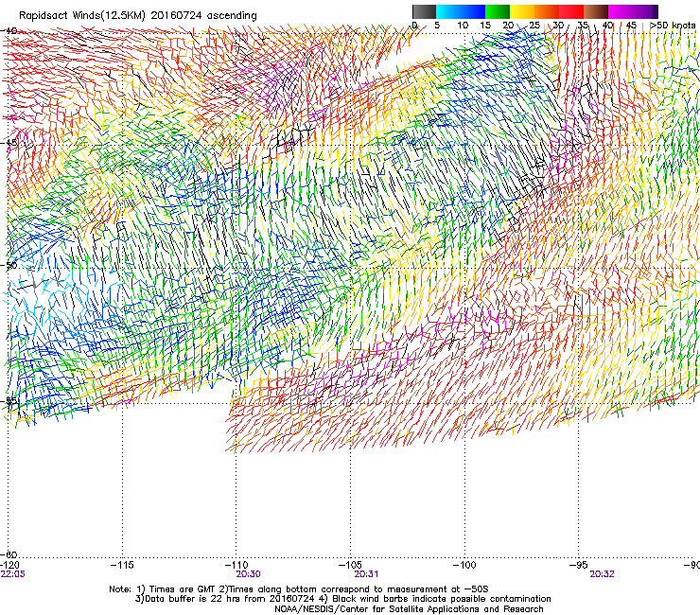Image resolution: width=700 pixels, height=615 pixels.
Task: Click the 'Data buffer is 22 hrs' note line
Action: pos(342,599)
